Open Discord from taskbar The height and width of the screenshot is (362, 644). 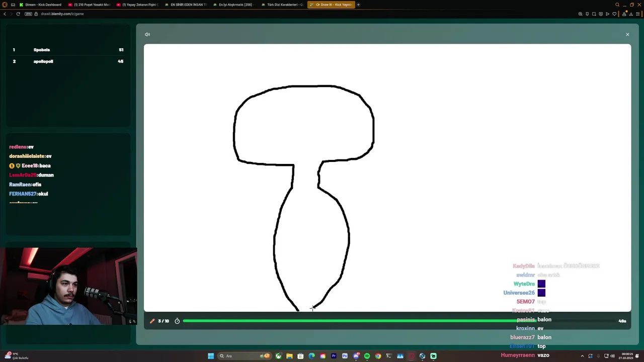click(356, 356)
